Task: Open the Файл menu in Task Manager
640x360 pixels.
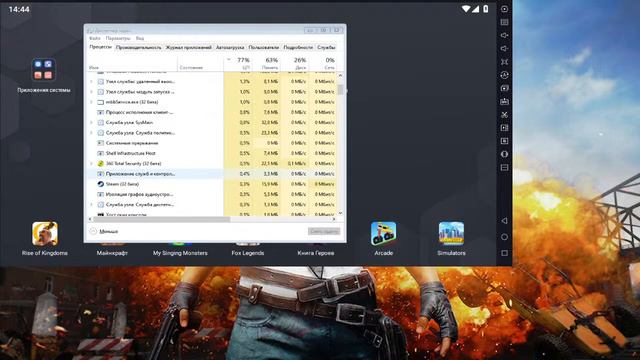Action: 94,38
